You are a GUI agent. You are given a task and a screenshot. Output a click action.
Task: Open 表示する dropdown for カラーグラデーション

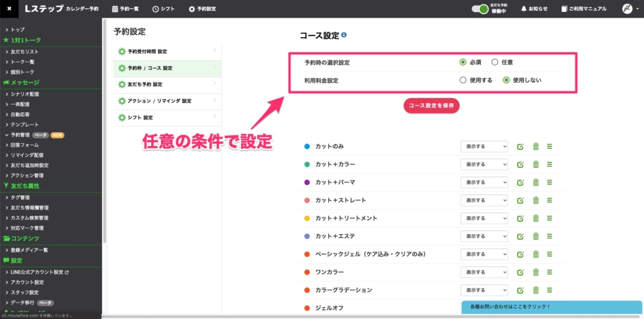tap(484, 290)
